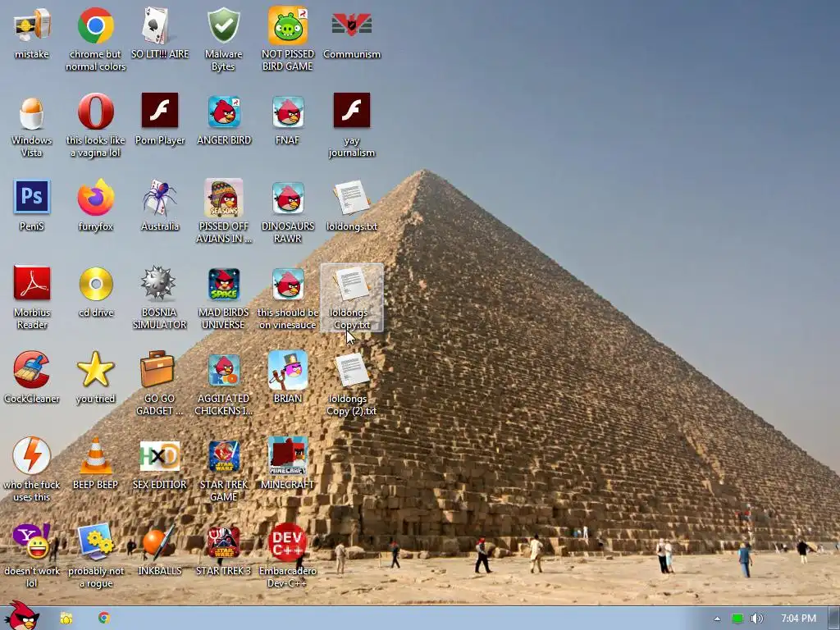The image size is (840, 630).
Task: Show hidden tray icons arrow
Action: (x=717, y=619)
